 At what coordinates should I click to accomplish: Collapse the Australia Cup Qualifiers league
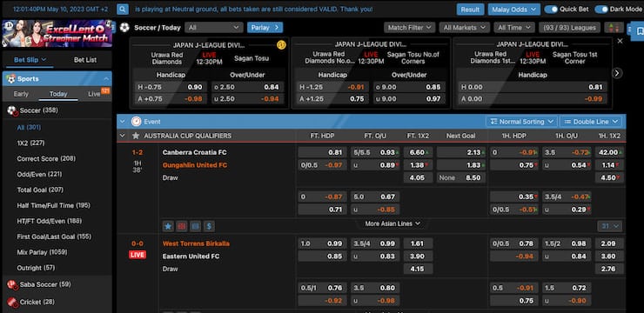[x=123, y=136]
